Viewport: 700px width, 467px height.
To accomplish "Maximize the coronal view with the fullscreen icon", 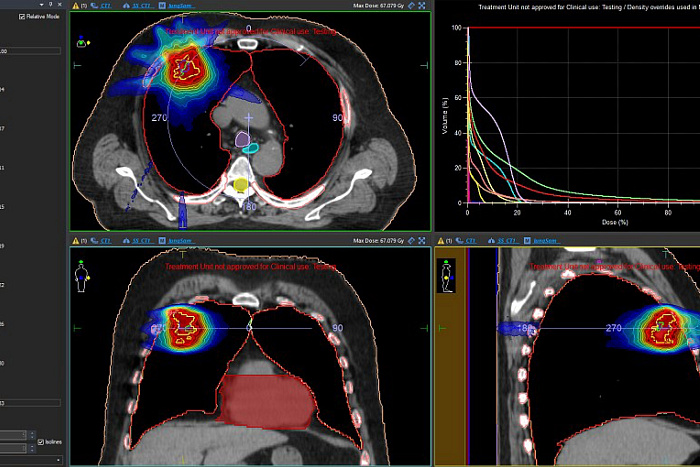I will click(x=422, y=241).
